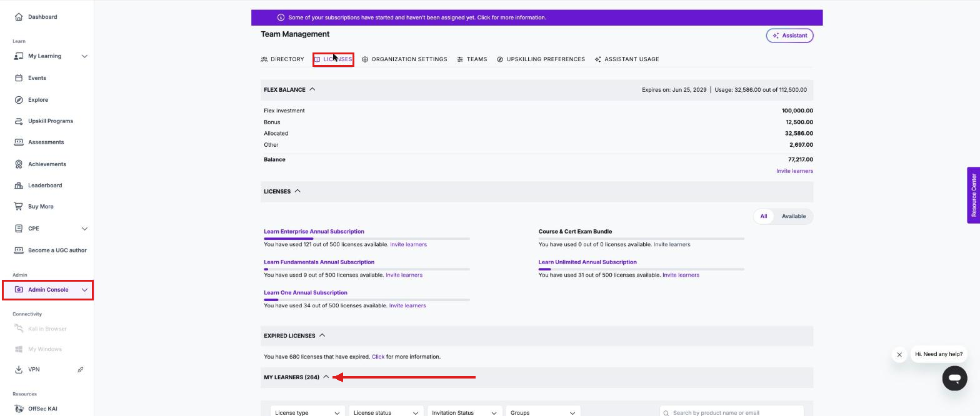Open the Upskill Programs icon

pyautogui.click(x=19, y=121)
